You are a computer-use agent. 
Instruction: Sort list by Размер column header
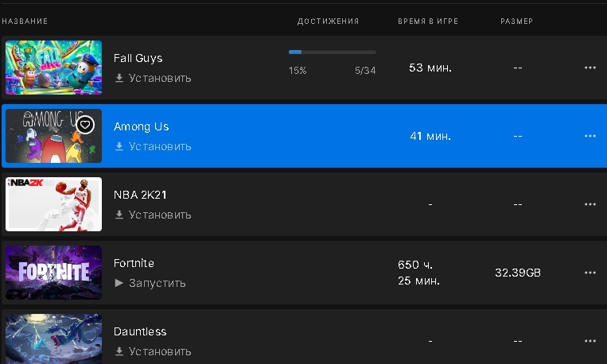[x=516, y=21]
